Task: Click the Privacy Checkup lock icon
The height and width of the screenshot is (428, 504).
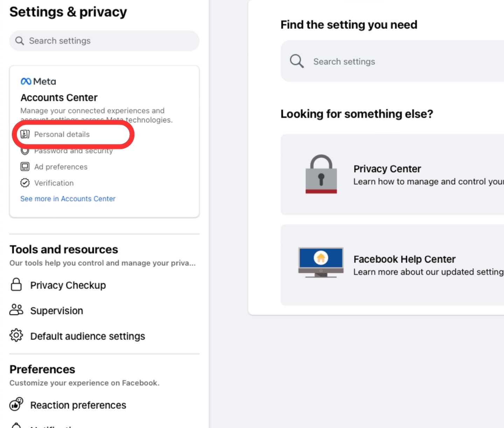Action: pos(16,285)
